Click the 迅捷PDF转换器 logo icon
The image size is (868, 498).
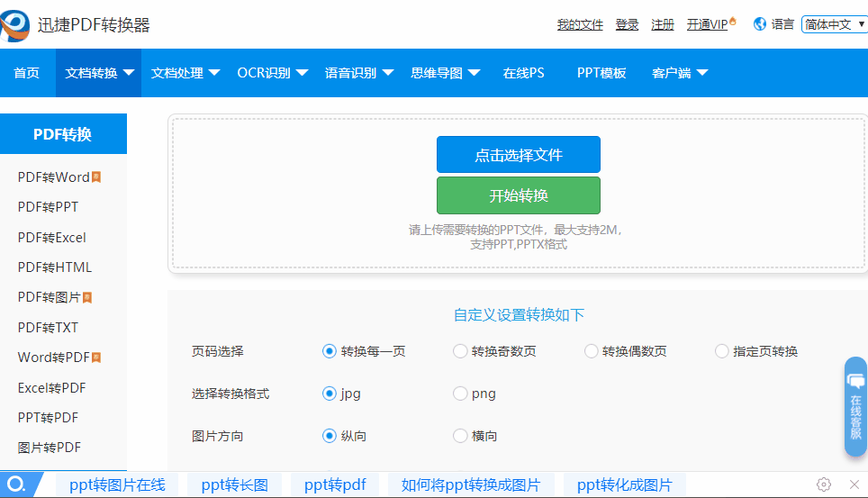(x=14, y=25)
